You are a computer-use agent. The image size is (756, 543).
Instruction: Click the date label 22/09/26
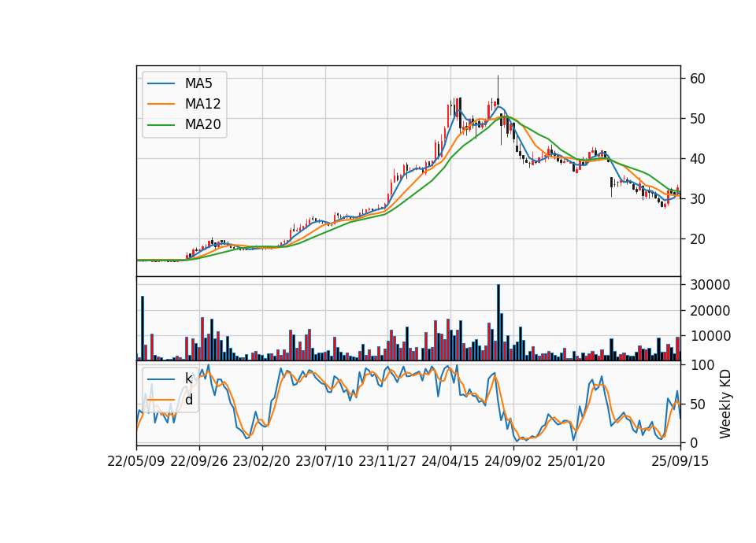199,461
